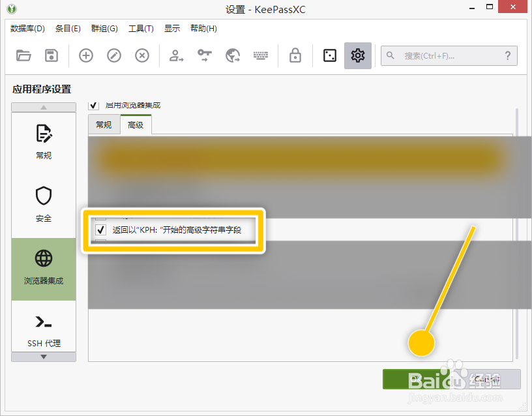Click inside the 搜索 search field
This screenshot has width=532, height=416.
[450, 56]
